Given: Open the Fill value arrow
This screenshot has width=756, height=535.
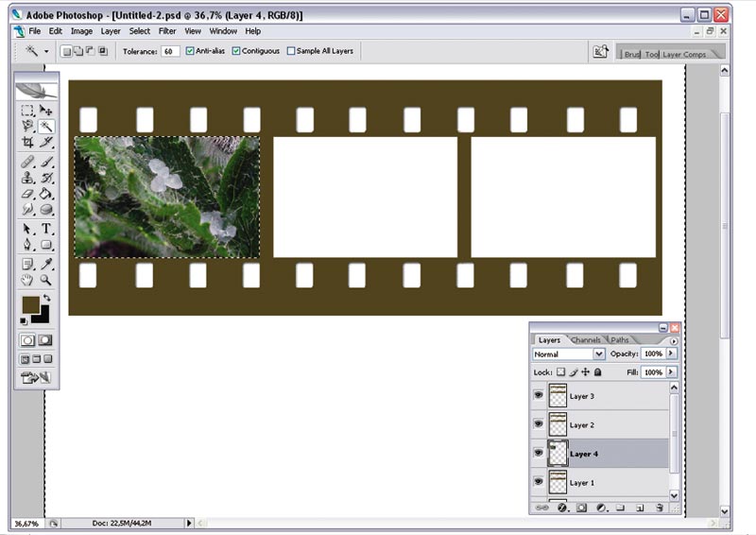Looking at the screenshot, I should point(671,371).
